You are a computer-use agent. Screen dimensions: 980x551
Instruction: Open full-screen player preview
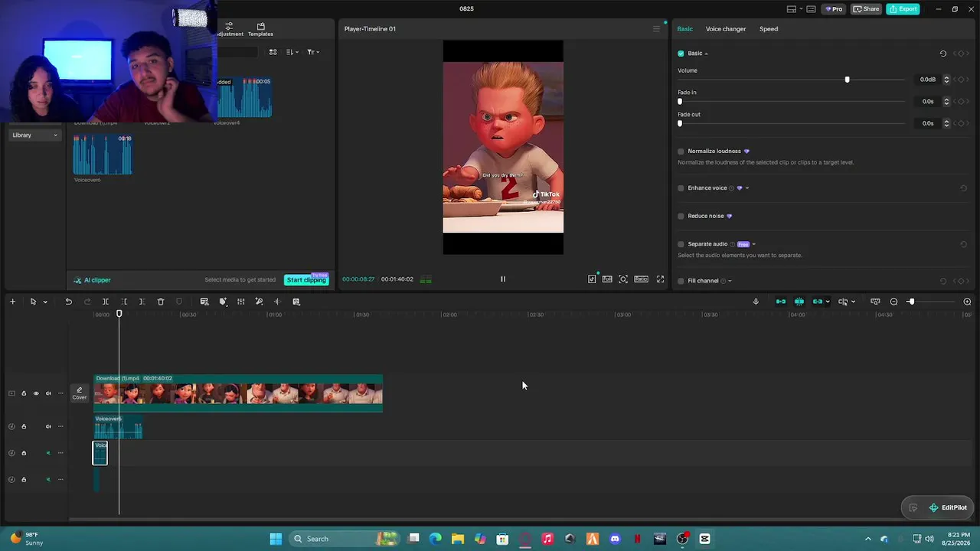point(661,279)
